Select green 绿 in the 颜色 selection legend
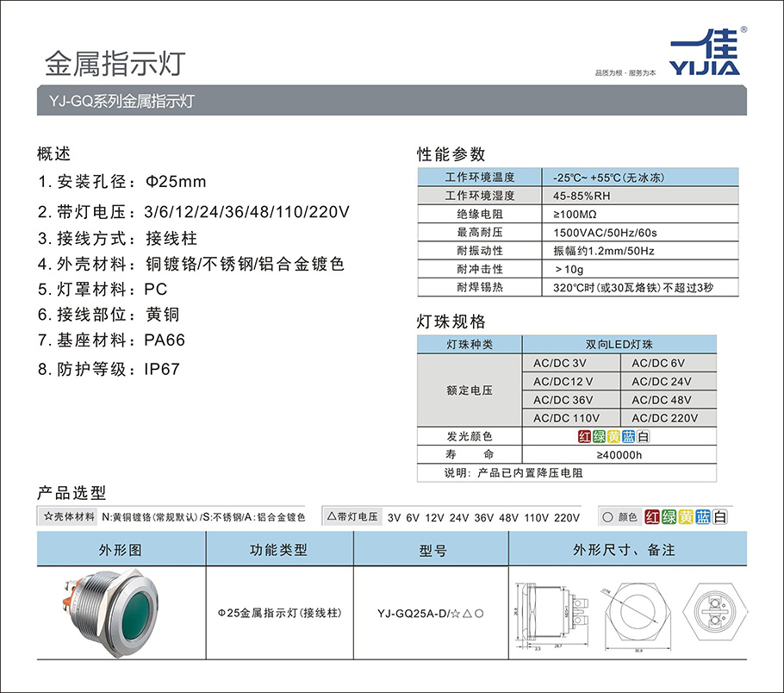The image size is (784, 693). pyautogui.click(x=669, y=517)
